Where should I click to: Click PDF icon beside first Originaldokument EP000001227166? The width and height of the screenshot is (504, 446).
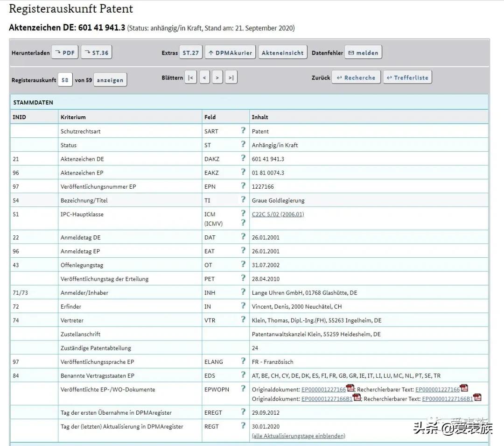click(x=350, y=388)
